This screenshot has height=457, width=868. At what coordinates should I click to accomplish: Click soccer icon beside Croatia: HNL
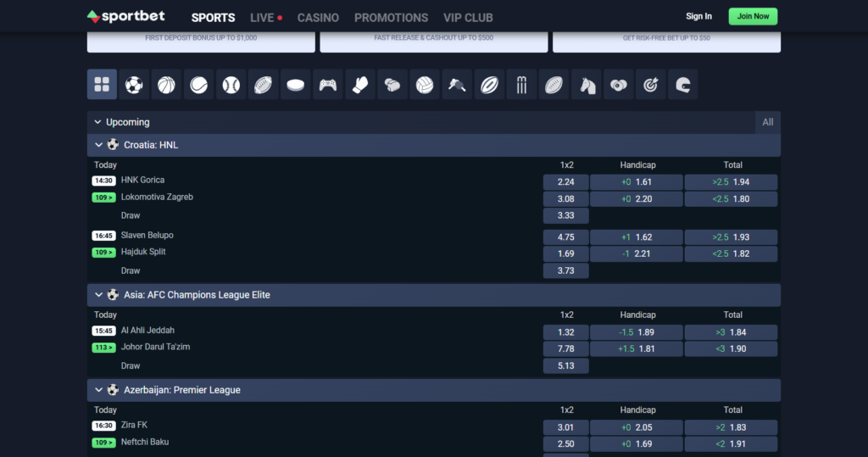click(113, 145)
